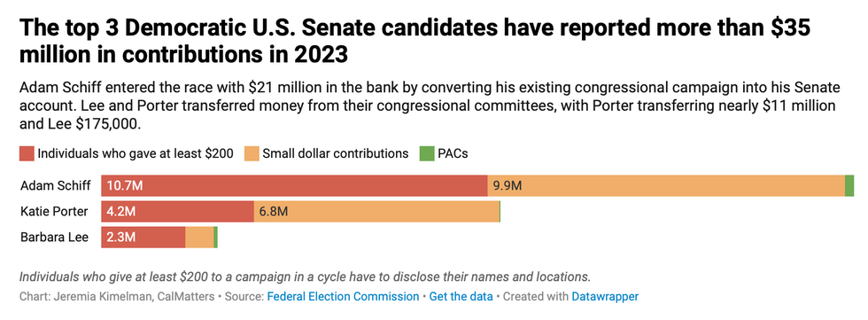Viewport: 868px width, 320px height.
Task: Click the red legend swatch for $200+ individuals
Action: 27,153
